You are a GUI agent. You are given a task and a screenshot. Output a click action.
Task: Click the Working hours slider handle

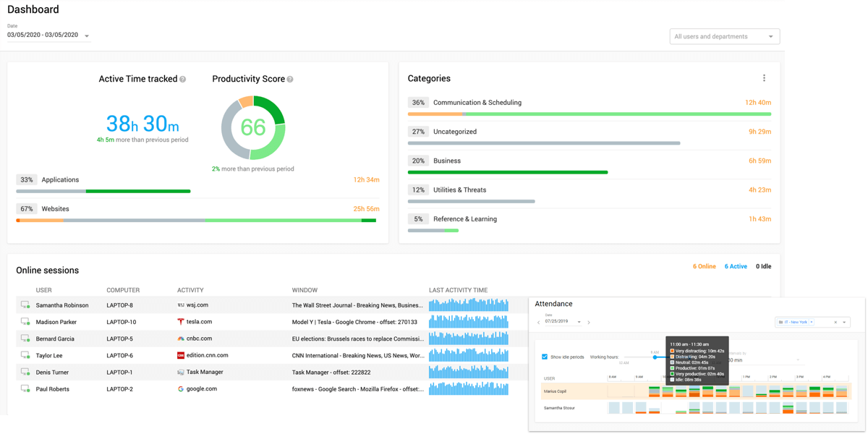click(655, 357)
